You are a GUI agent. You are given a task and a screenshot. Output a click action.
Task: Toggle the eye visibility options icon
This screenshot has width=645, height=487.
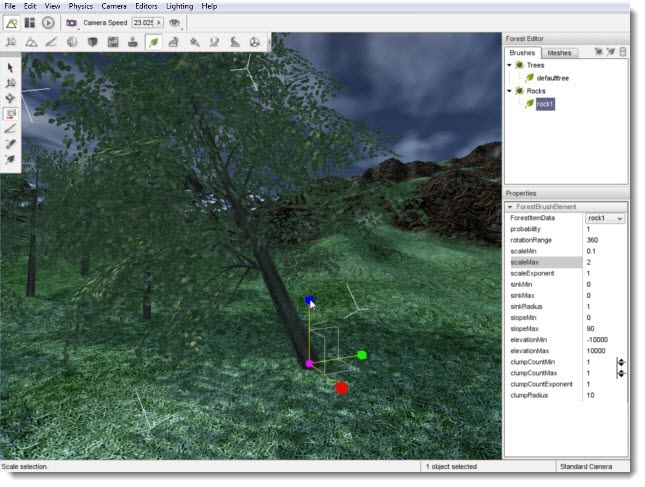(x=175, y=23)
